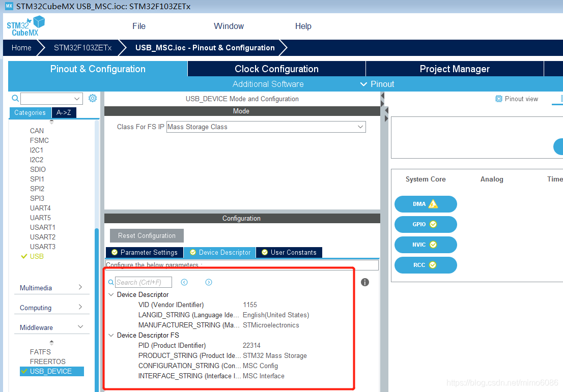Screen dimensions: 563x392
Task: Click the parameter search magnifier icon
Action: 111,282
